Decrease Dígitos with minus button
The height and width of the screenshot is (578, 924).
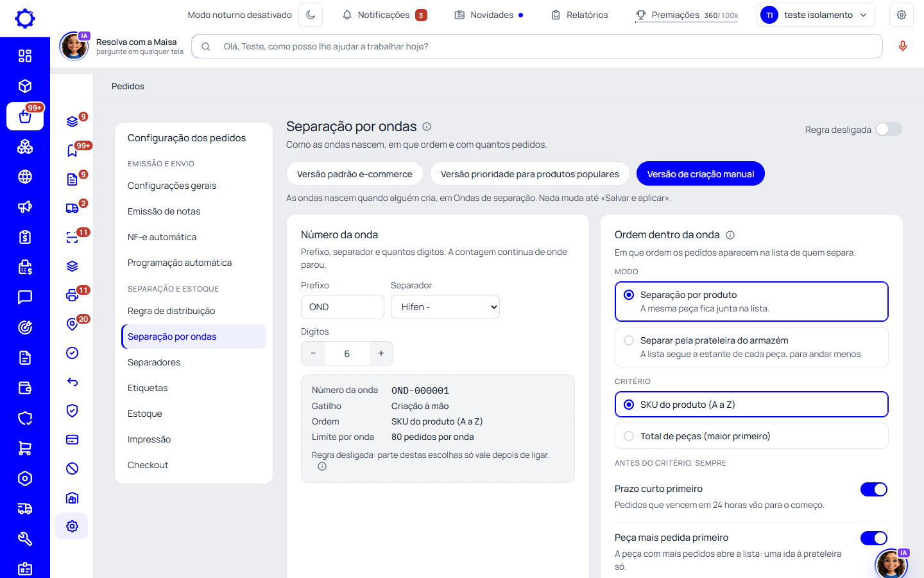(x=313, y=353)
